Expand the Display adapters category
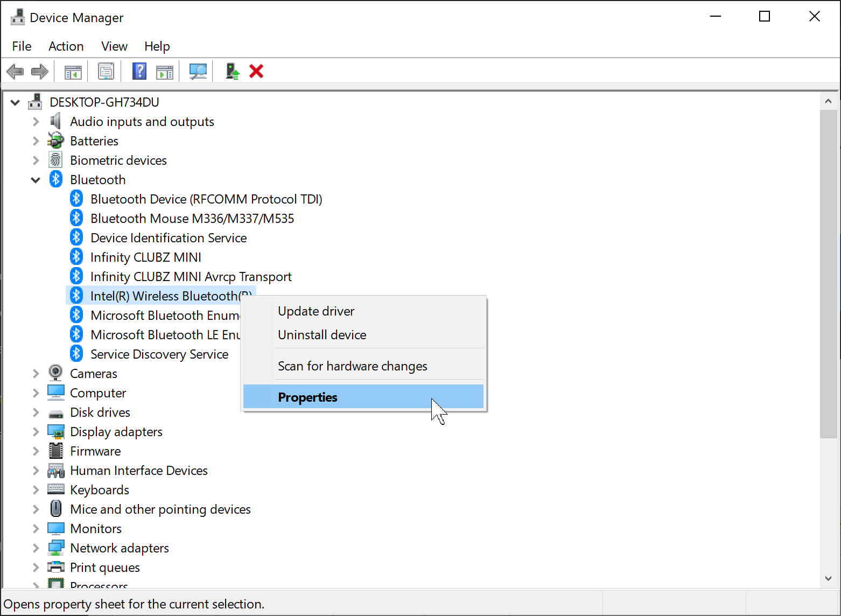 pyautogui.click(x=36, y=432)
